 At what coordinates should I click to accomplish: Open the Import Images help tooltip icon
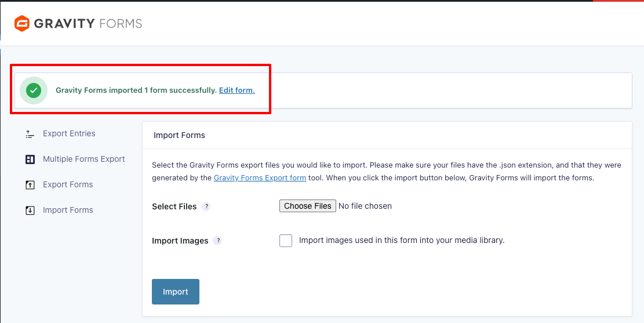[x=218, y=241]
